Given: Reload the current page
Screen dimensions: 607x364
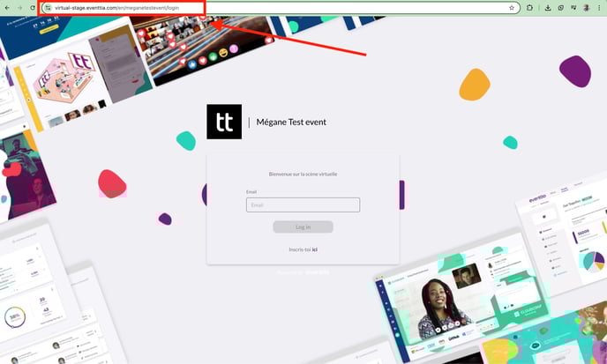Looking at the screenshot, I should pos(33,7).
